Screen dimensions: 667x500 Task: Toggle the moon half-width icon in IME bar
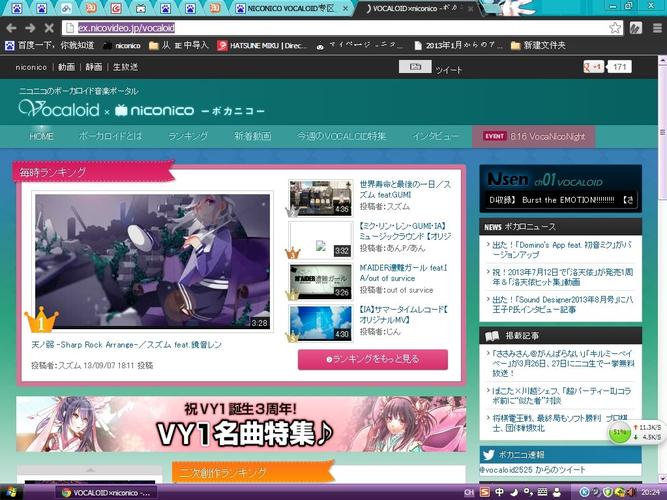click(x=514, y=492)
